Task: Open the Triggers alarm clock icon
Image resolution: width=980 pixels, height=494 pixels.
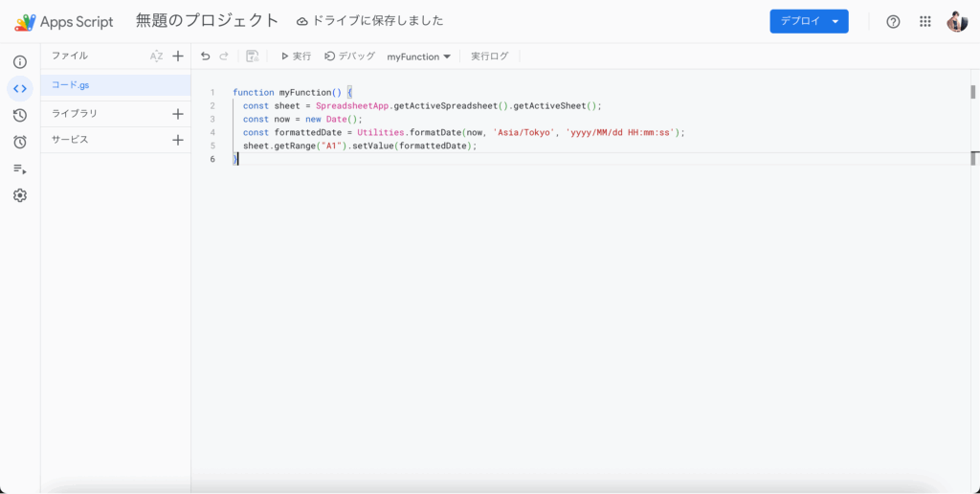Action: click(19, 142)
